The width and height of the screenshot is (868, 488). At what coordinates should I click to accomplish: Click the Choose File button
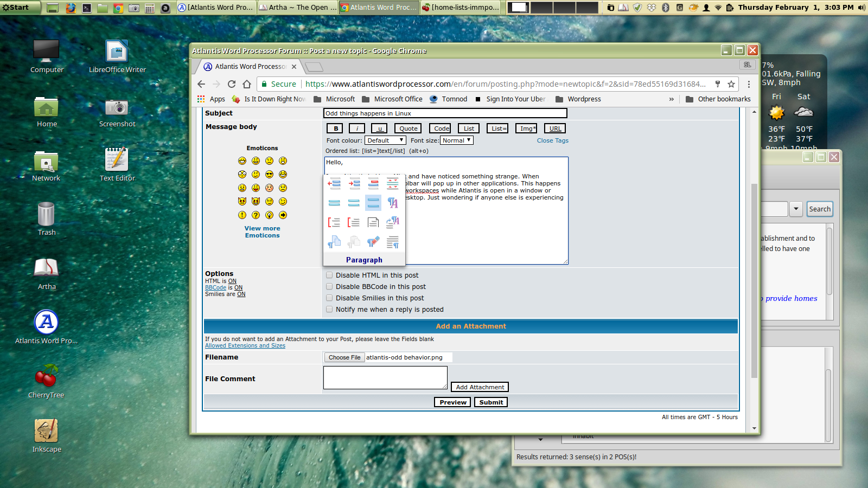(x=344, y=357)
